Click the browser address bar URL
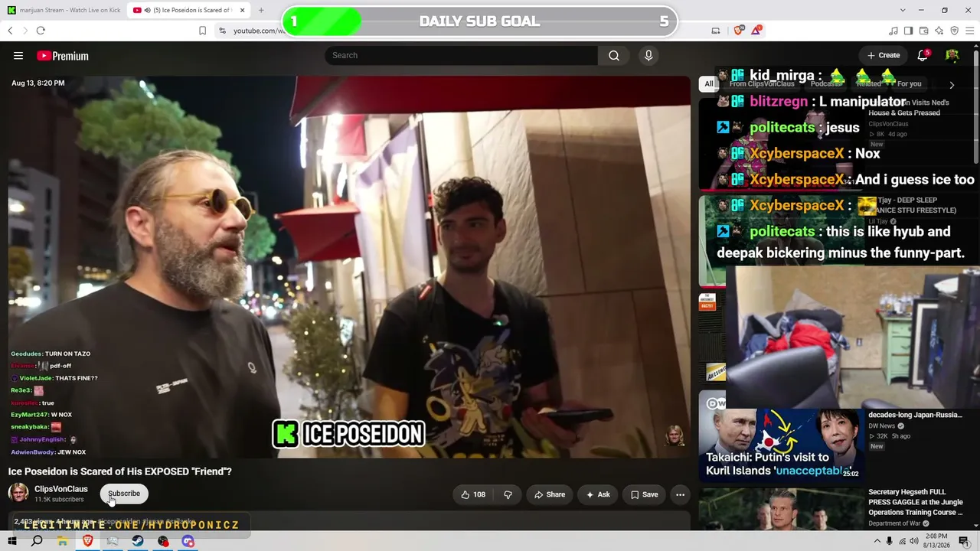Viewport: 980px width, 551px height. [x=259, y=31]
